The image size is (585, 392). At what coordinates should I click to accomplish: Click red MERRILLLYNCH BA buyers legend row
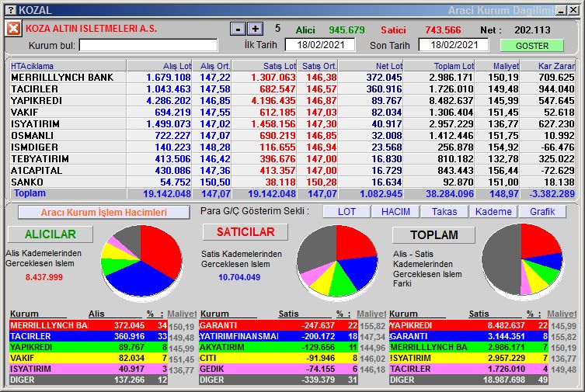click(x=89, y=325)
